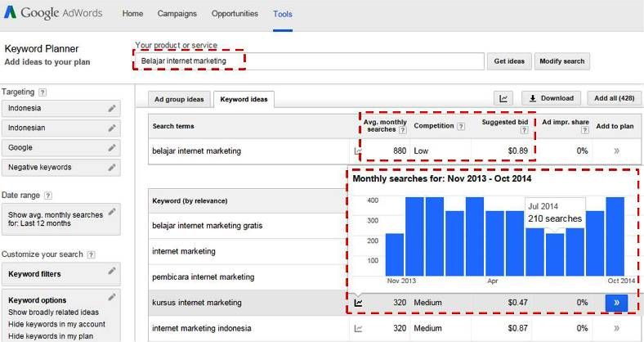Click the Modify search button

coord(562,61)
